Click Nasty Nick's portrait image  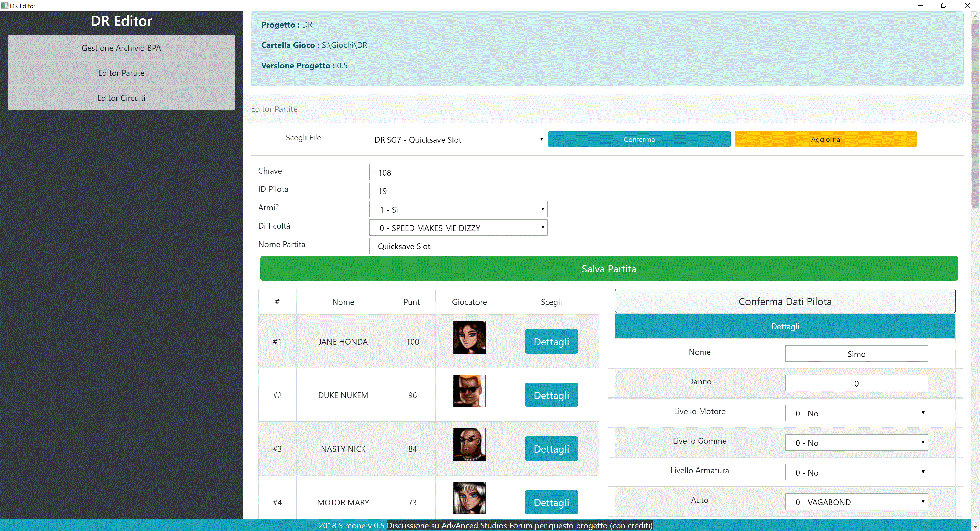[x=469, y=444]
